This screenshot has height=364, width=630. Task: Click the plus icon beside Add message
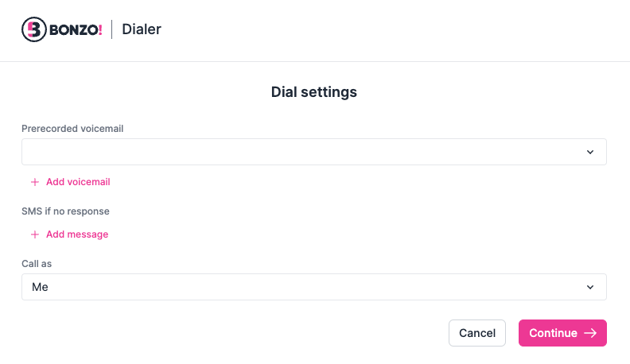(x=34, y=234)
